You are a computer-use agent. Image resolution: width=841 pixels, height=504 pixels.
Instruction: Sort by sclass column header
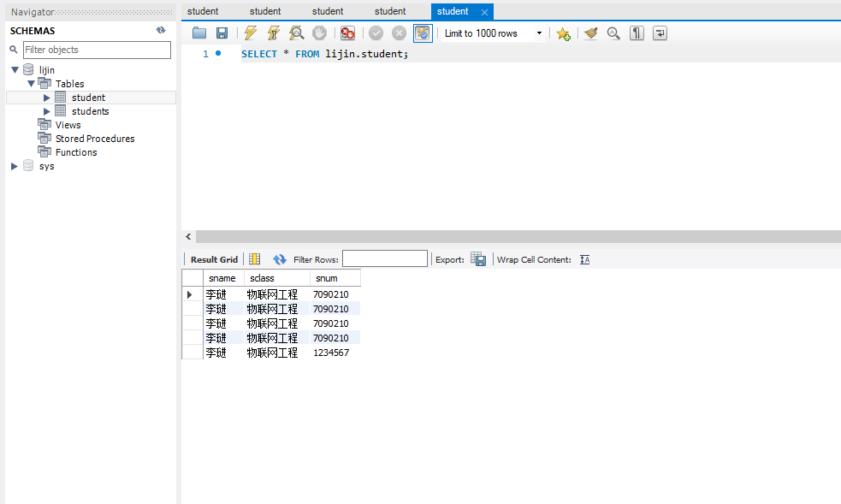tap(276, 278)
